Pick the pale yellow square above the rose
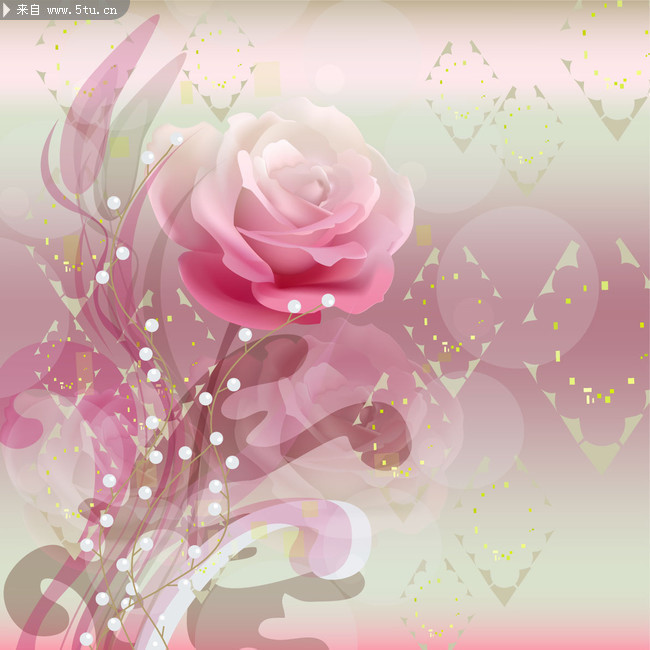 pyautogui.click(x=267, y=79)
